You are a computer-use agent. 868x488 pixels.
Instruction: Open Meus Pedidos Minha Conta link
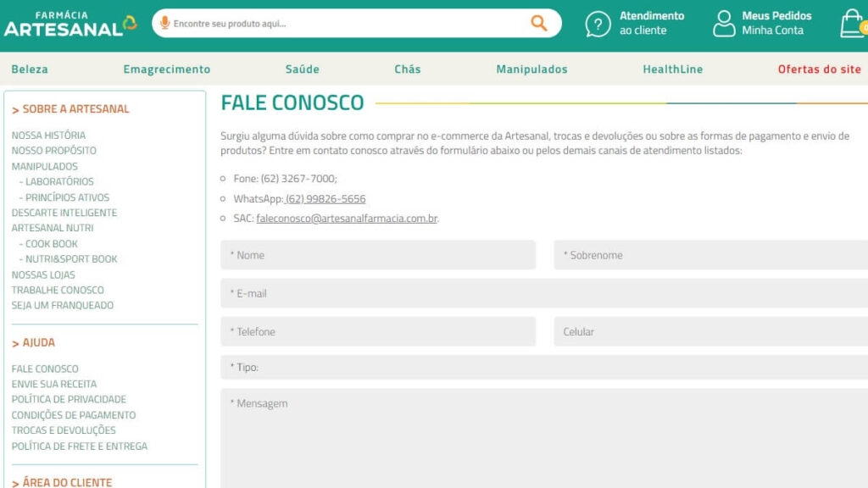[776, 23]
